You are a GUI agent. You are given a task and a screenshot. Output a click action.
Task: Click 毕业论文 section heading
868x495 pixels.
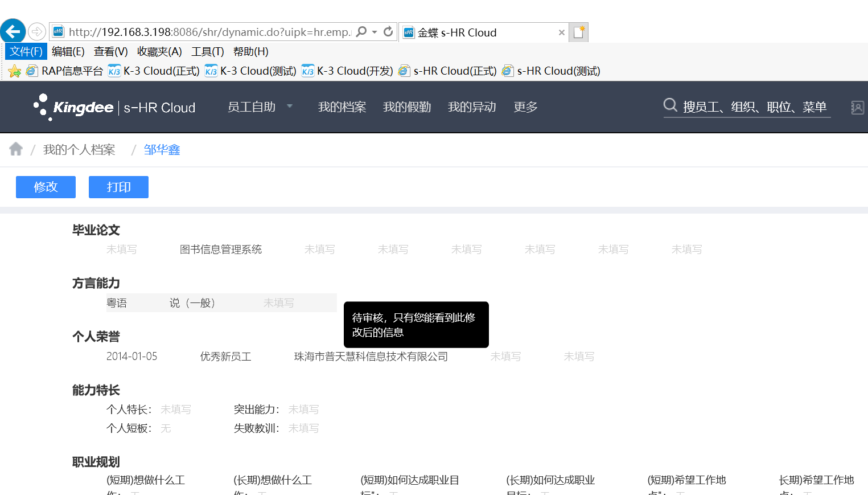point(96,230)
